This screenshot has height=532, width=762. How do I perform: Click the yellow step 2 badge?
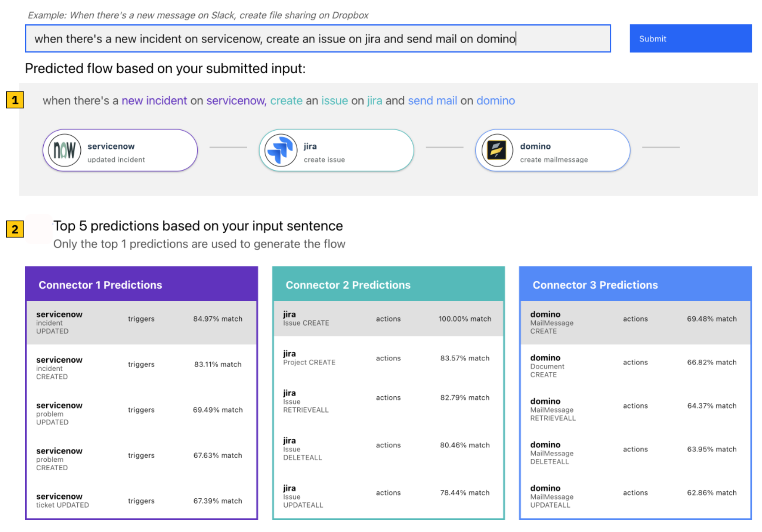pyautogui.click(x=15, y=229)
